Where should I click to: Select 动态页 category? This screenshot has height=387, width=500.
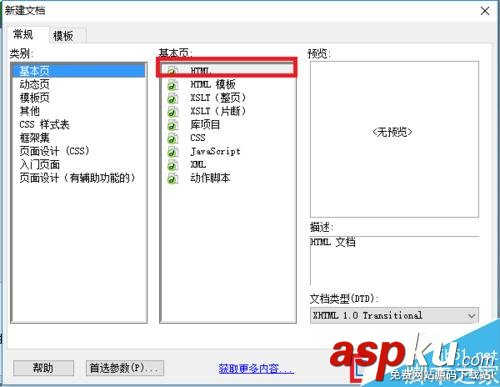click(35, 84)
